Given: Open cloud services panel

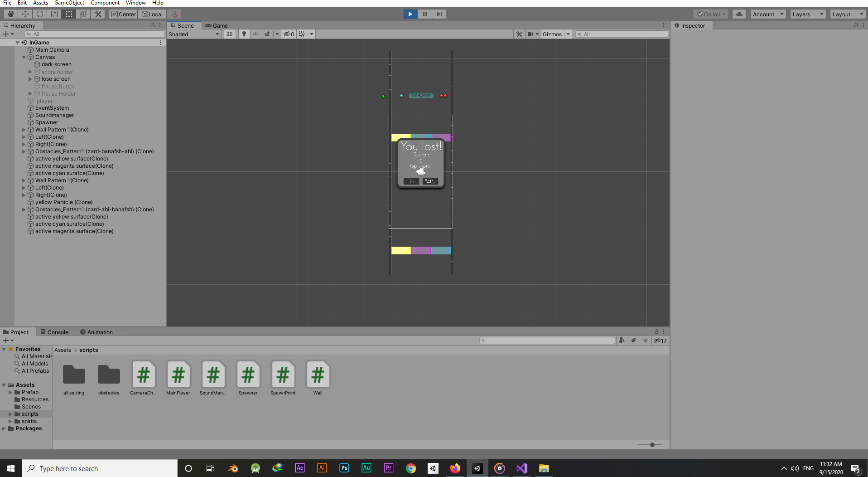Looking at the screenshot, I should click(739, 14).
